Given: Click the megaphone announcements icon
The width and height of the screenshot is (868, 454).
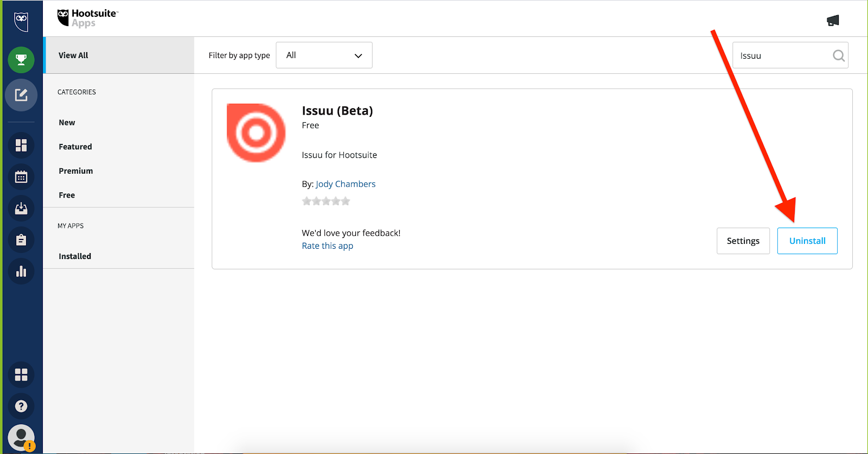Looking at the screenshot, I should coord(833,21).
